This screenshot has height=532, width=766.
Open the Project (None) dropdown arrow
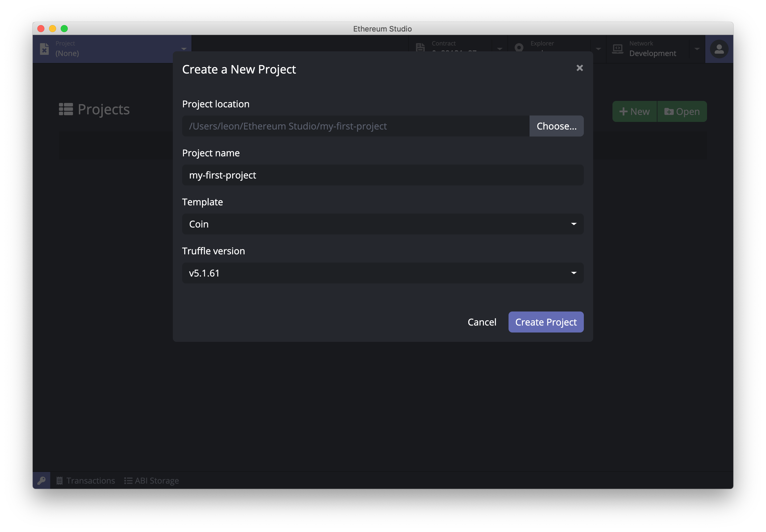tap(184, 49)
